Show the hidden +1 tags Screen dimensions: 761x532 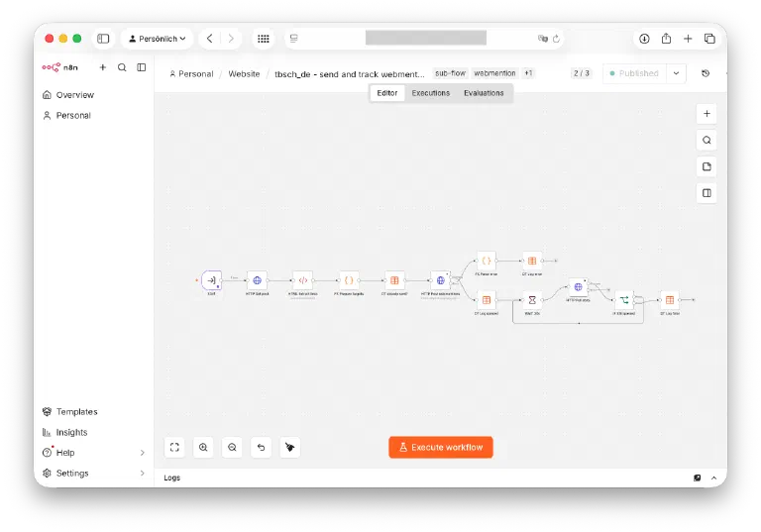click(x=528, y=73)
